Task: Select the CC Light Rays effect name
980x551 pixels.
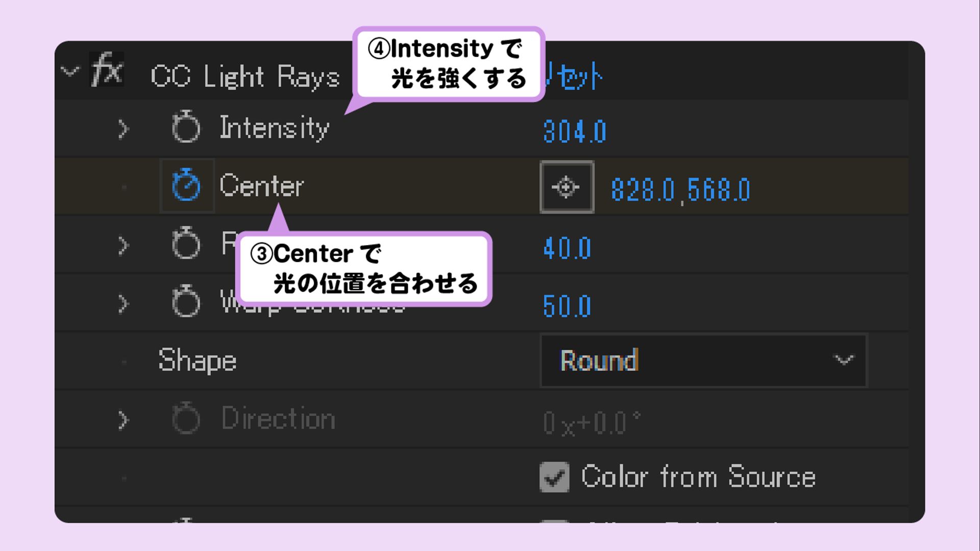Action: [245, 77]
